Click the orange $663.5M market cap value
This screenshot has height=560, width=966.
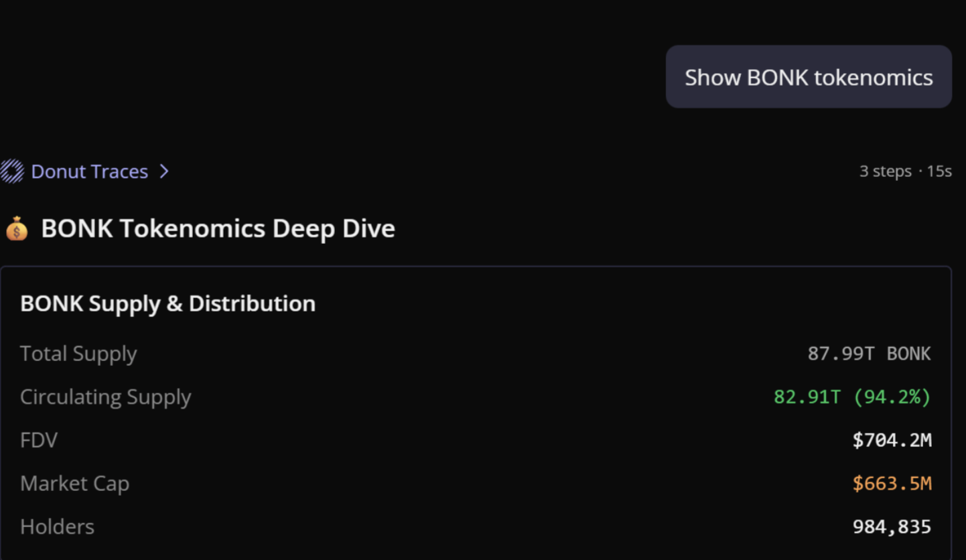coord(892,484)
